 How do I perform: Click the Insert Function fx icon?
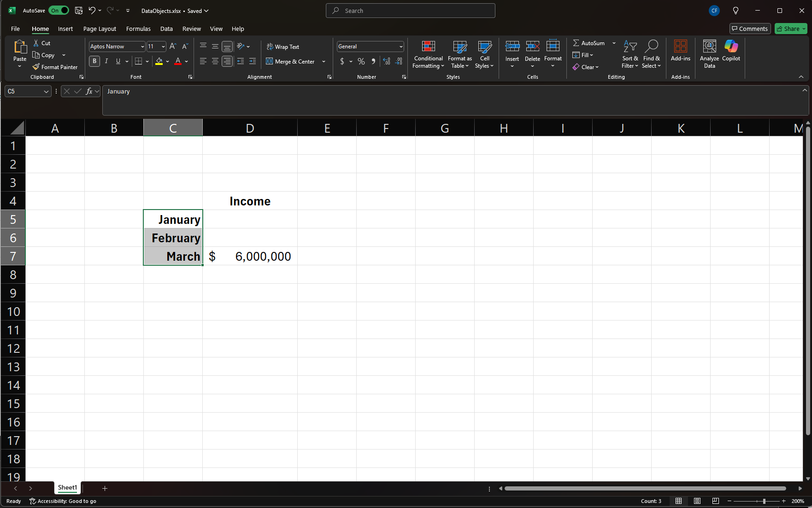tap(89, 91)
